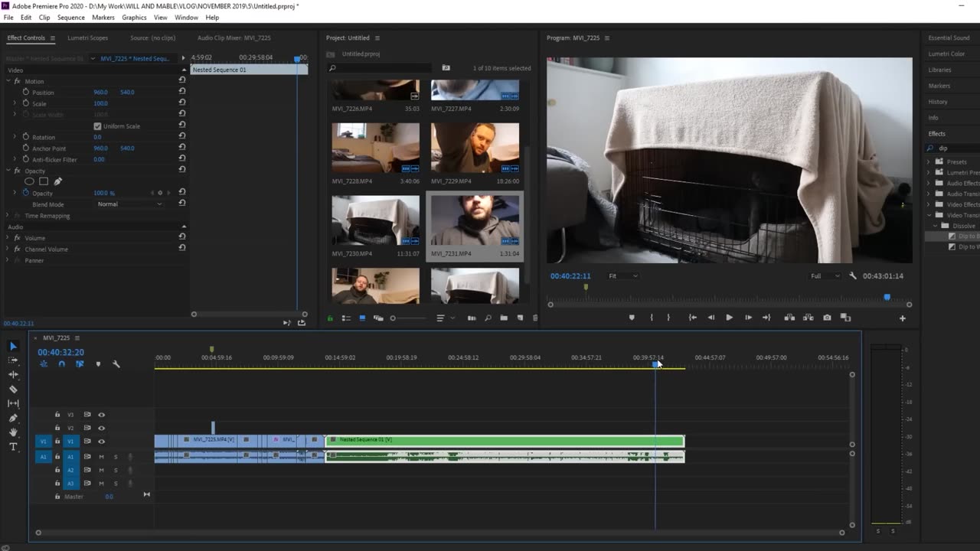Screen dimensions: 980x551
Task: Toggle animation stopwatch for Position
Action: 25,92
